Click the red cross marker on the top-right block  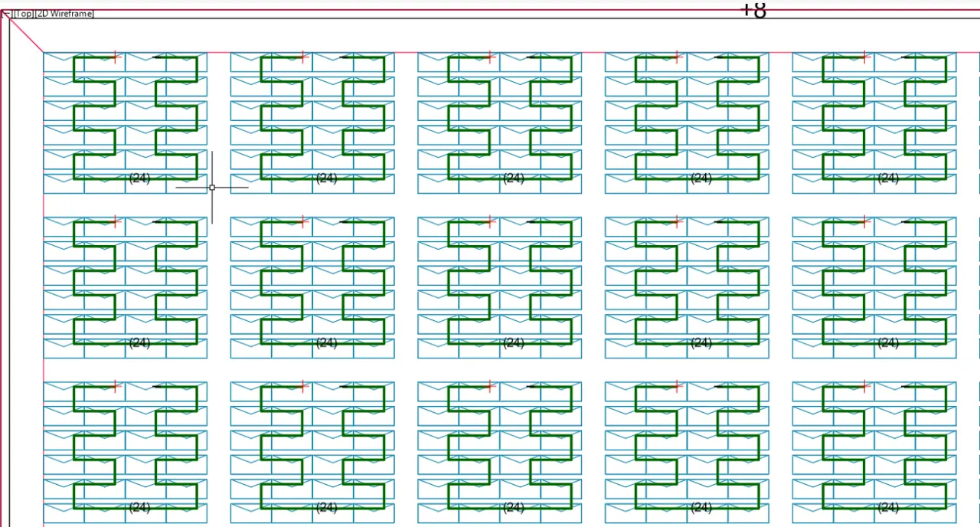tap(864, 57)
